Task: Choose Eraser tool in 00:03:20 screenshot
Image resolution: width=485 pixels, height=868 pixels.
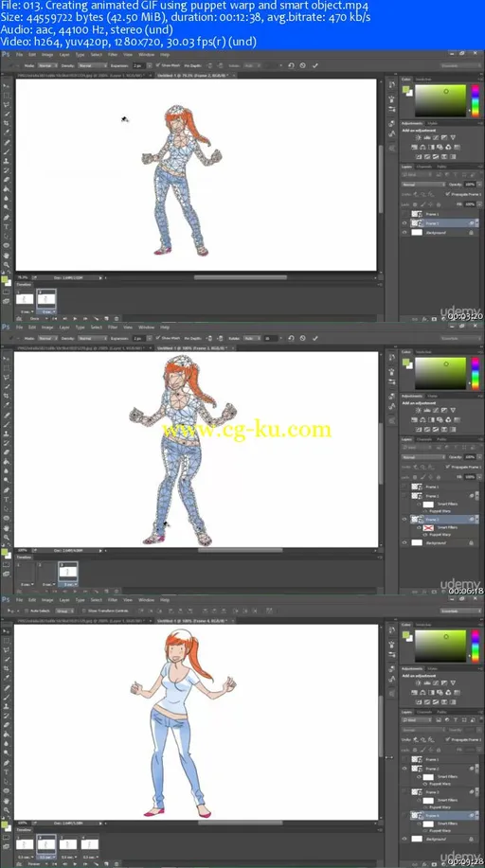Action: point(6,179)
